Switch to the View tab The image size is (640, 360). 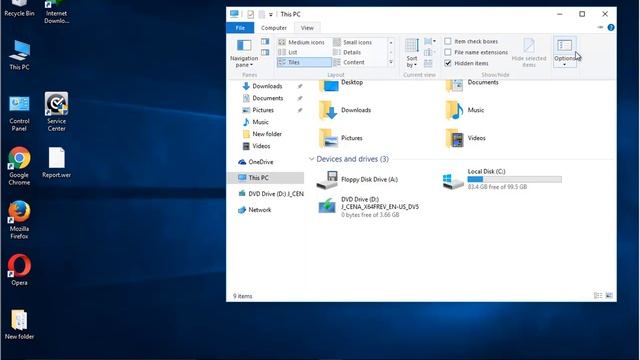(307, 28)
